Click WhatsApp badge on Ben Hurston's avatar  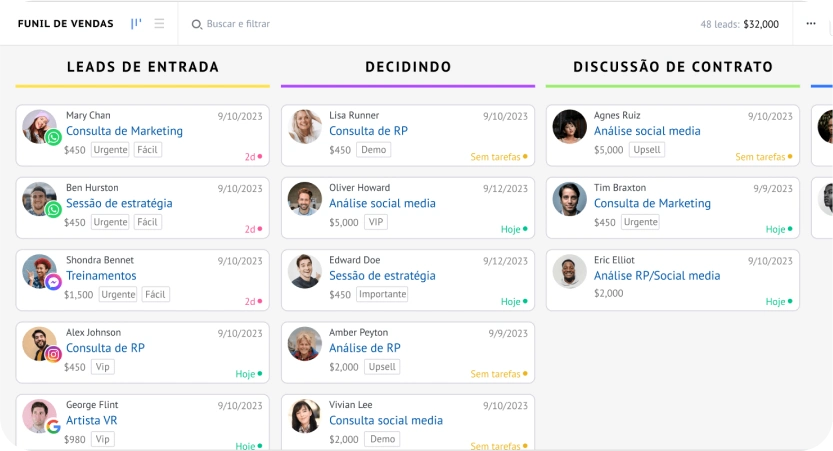pyautogui.click(x=54, y=209)
